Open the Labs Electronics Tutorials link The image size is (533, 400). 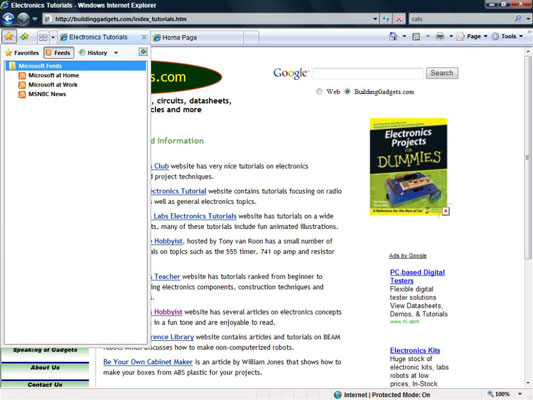point(194,216)
